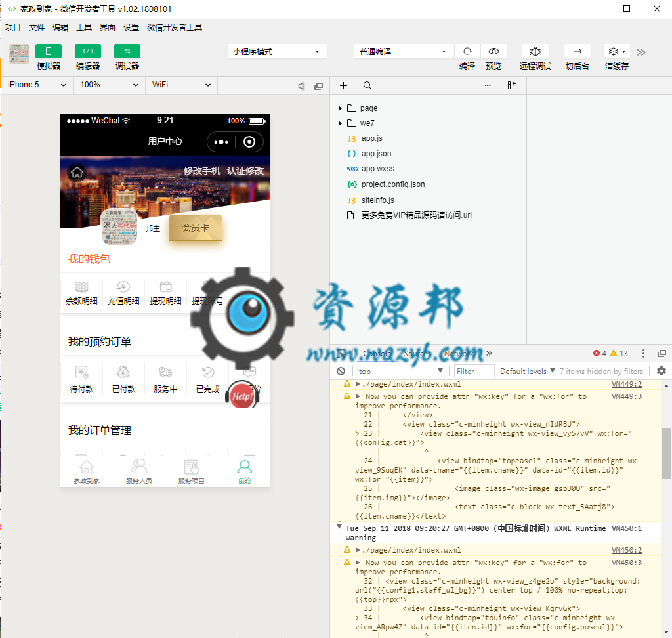Open the 工具 menu
This screenshot has height=638, width=672.
pos(84,28)
